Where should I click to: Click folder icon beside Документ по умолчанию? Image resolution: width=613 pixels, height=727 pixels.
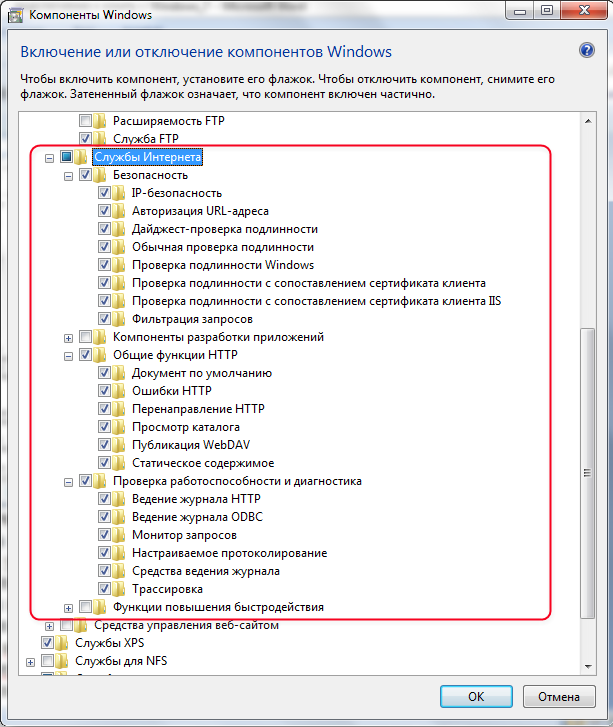click(x=119, y=373)
